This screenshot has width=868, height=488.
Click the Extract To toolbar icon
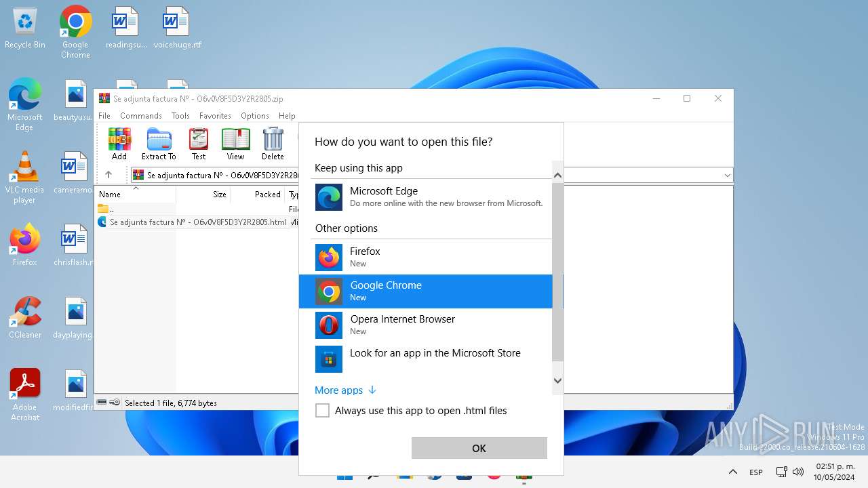tap(159, 144)
